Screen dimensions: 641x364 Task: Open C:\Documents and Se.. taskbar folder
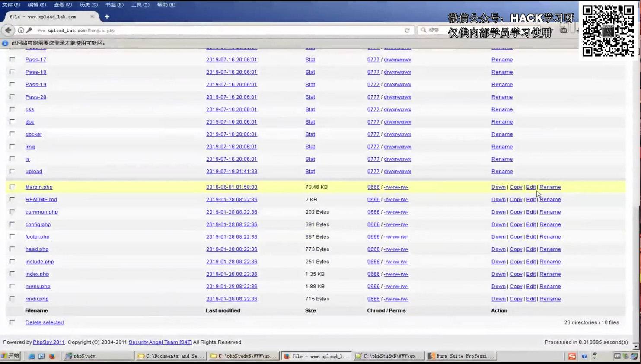171,356
